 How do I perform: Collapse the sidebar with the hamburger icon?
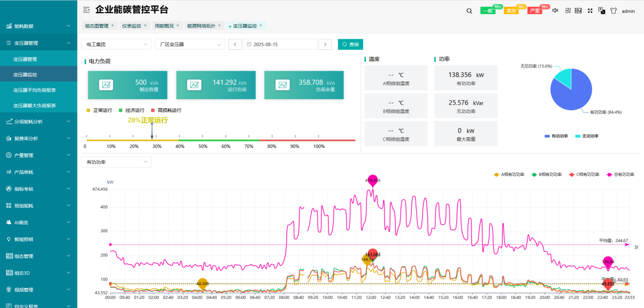tap(86, 10)
